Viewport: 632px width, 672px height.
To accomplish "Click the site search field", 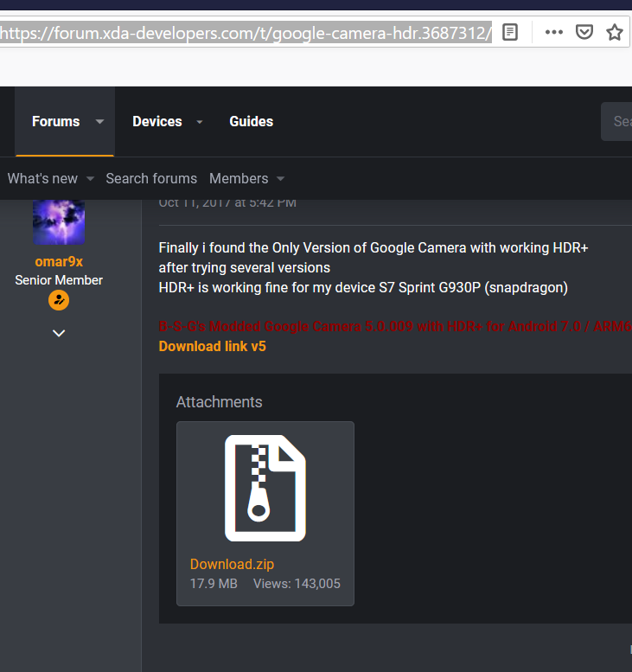I will (616, 121).
